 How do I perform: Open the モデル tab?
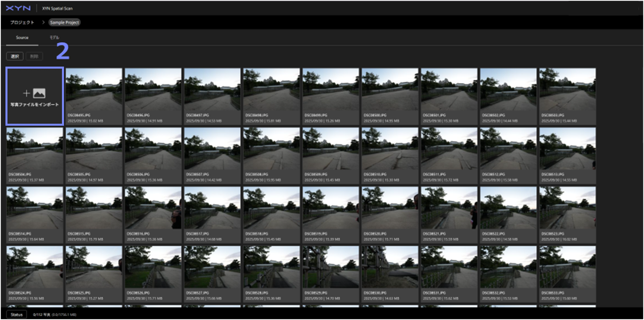coord(54,38)
